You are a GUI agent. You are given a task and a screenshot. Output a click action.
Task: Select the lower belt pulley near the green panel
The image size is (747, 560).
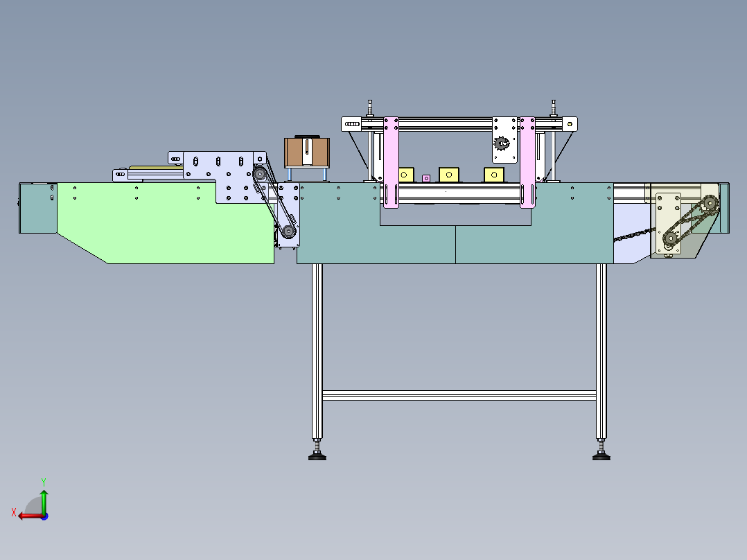(x=288, y=231)
